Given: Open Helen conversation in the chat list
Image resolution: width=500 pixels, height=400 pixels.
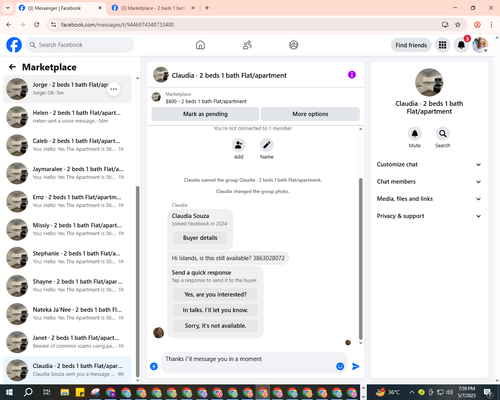Looking at the screenshot, I should pyautogui.click(x=67, y=117).
